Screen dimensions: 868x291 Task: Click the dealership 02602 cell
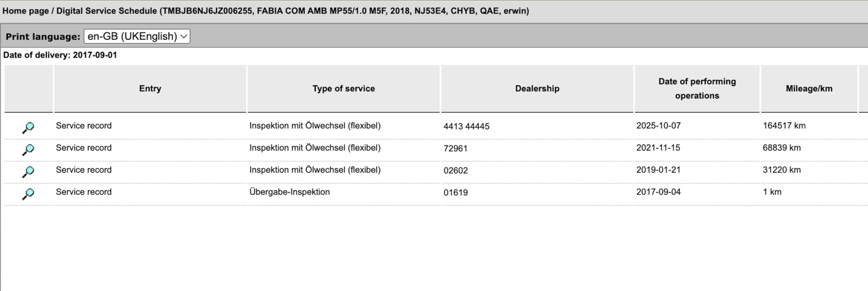coord(456,171)
